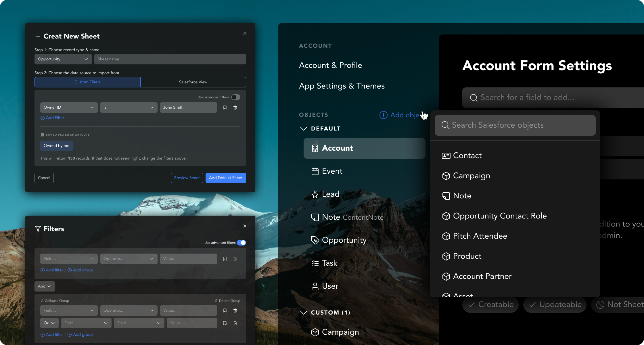Click the Add Filter link under Owner ID
The height and width of the screenshot is (345, 644).
[x=52, y=118]
